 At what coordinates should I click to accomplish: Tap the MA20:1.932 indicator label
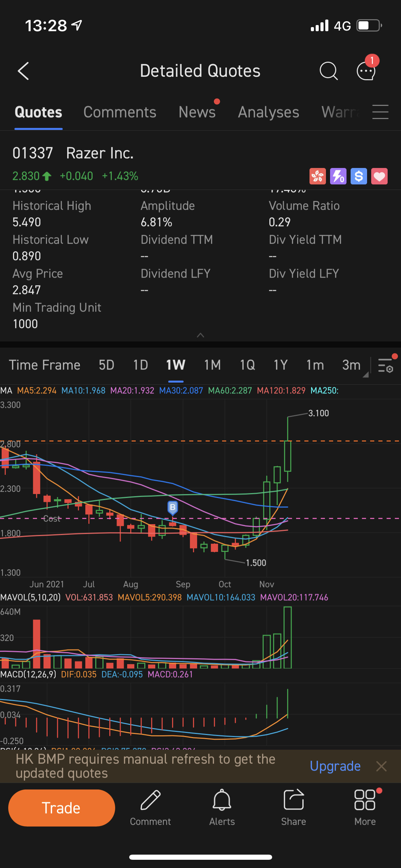[132, 390]
